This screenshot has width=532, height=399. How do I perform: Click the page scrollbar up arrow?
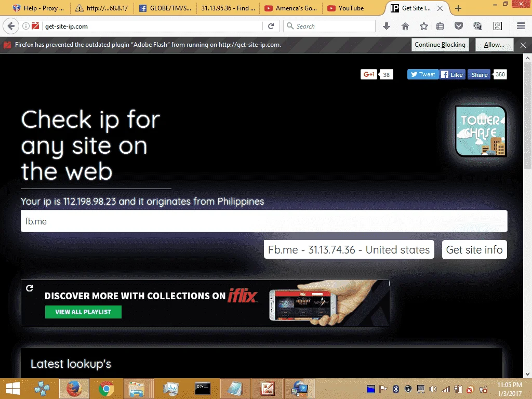point(527,58)
